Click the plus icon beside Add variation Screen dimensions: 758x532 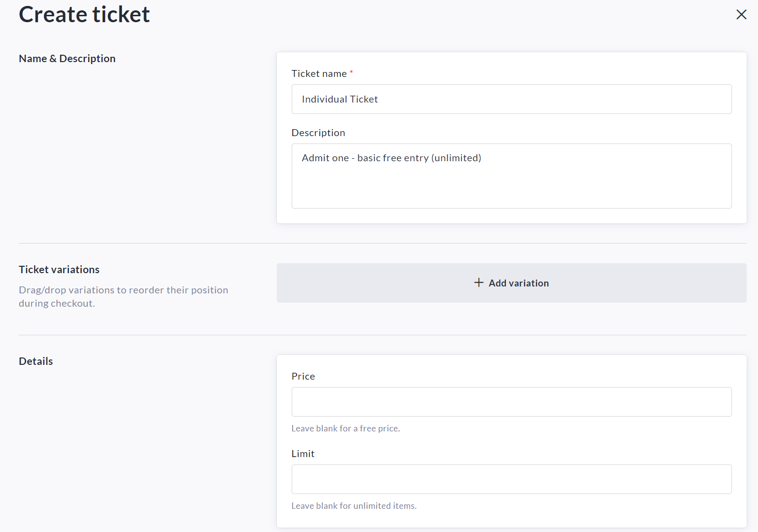(479, 283)
